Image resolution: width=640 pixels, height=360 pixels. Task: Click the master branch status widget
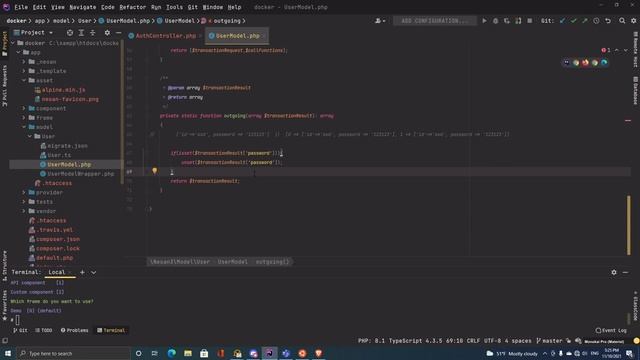click(549, 340)
